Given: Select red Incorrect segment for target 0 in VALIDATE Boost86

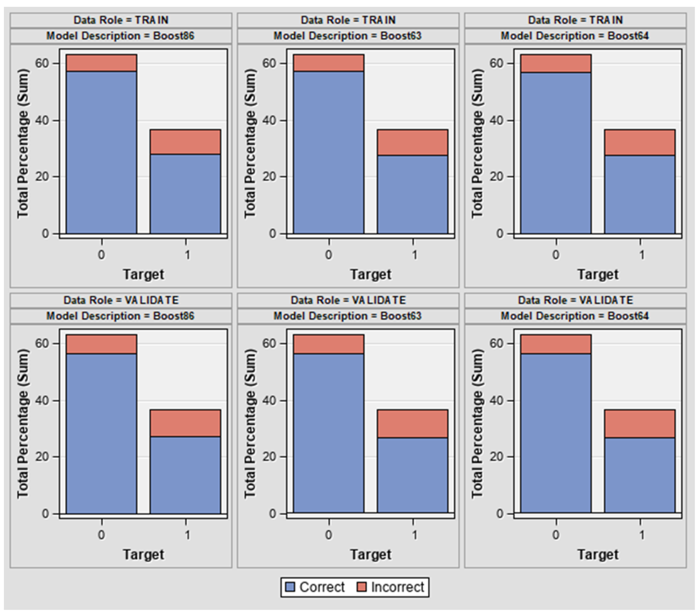Looking at the screenshot, I should [x=101, y=344].
